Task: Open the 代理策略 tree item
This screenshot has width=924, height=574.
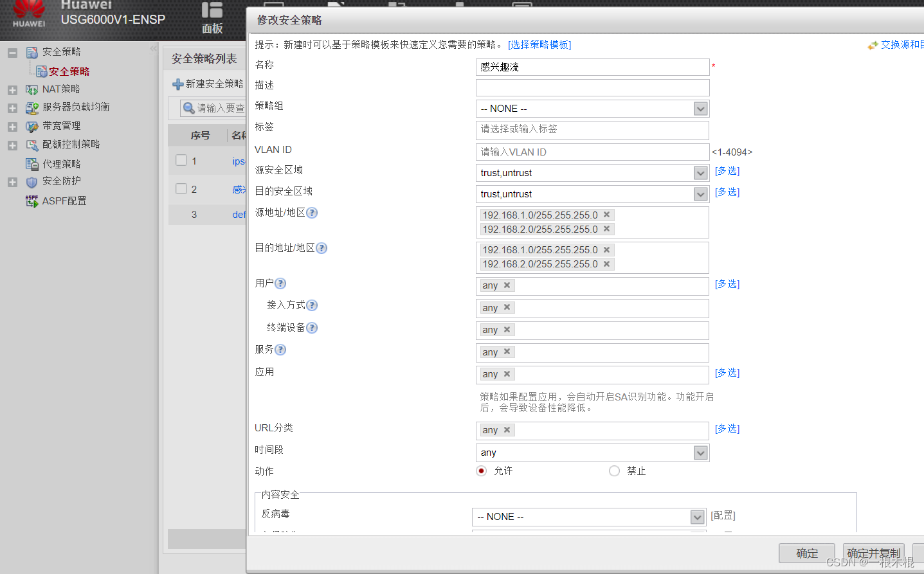Action: 62,164
